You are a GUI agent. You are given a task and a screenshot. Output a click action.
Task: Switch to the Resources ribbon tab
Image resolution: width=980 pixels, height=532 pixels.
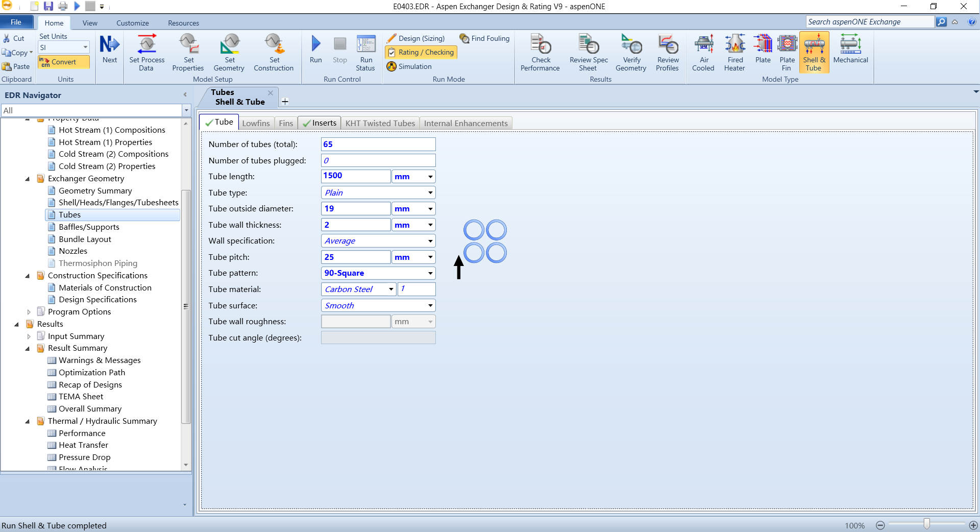click(184, 23)
